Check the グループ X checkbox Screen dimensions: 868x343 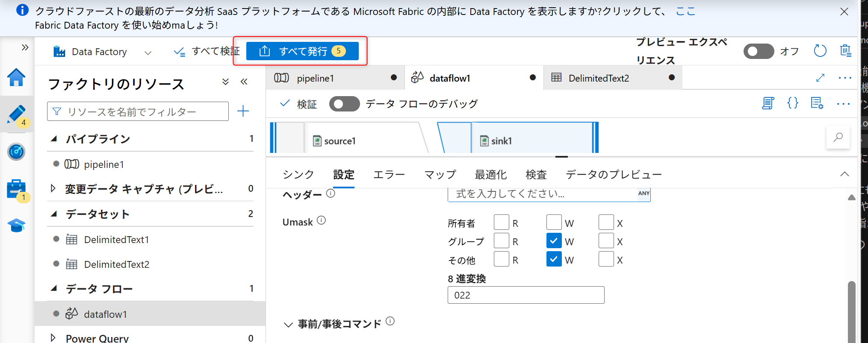click(606, 241)
